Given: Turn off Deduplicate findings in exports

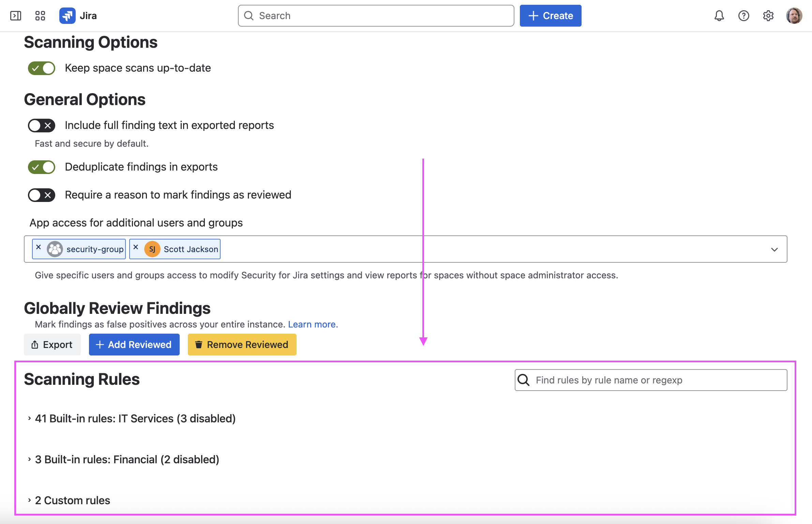Looking at the screenshot, I should [42, 167].
